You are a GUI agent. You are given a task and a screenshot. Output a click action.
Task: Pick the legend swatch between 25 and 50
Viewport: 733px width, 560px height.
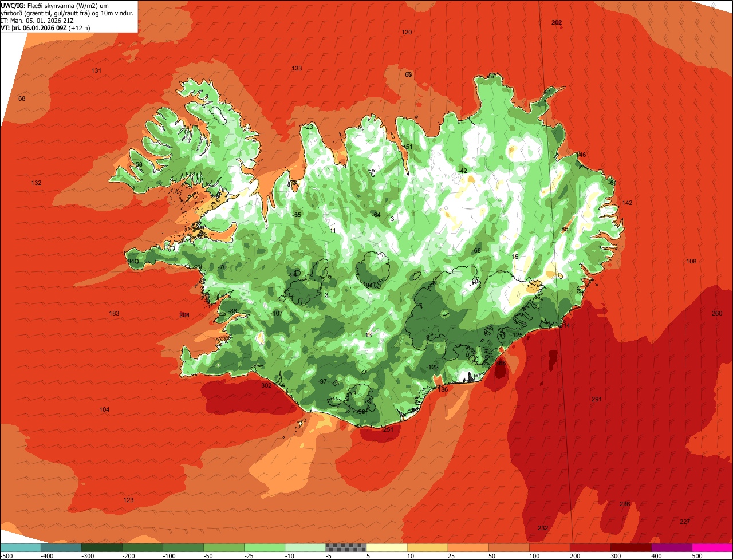pos(468,547)
